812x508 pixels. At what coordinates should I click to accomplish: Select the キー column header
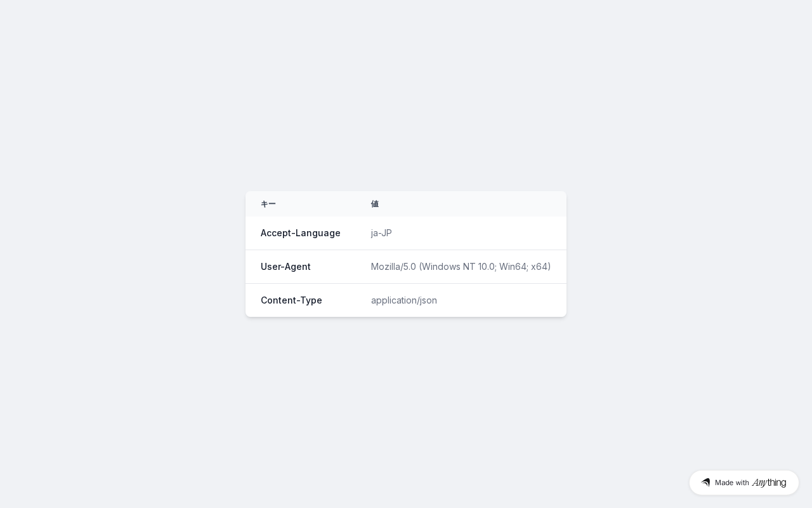pyautogui.click(x=268, y=204)
